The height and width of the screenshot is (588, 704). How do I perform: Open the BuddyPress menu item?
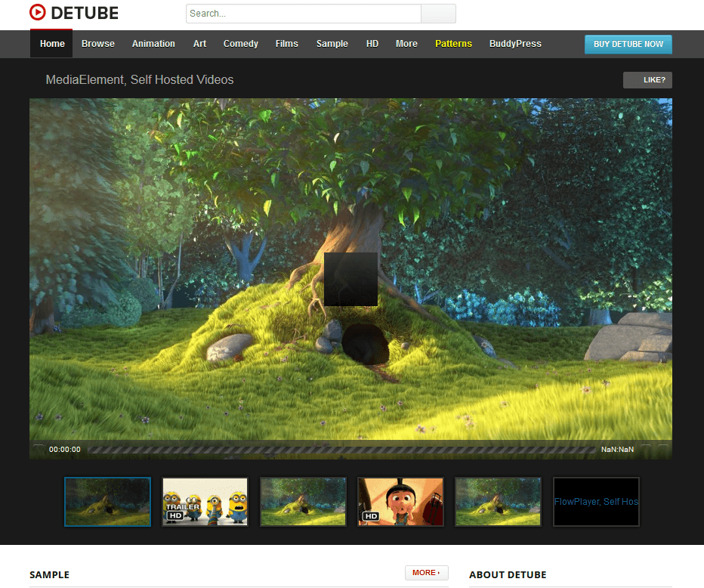515,44
